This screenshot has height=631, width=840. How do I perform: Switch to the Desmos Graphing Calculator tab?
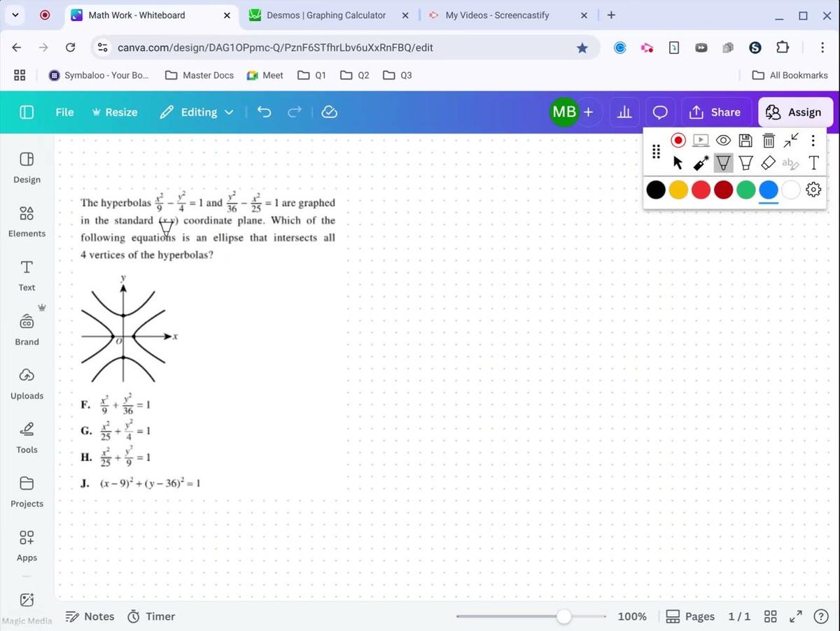[x=325, y=15]
